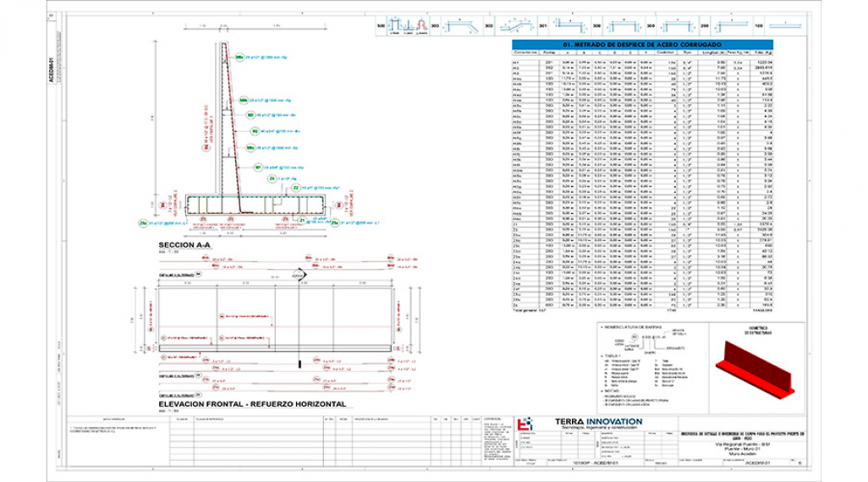868x482 pixels.
Task: Click the vertical 'ACEDIM-01' label in the left margin
Action: (x=51, y=69)
